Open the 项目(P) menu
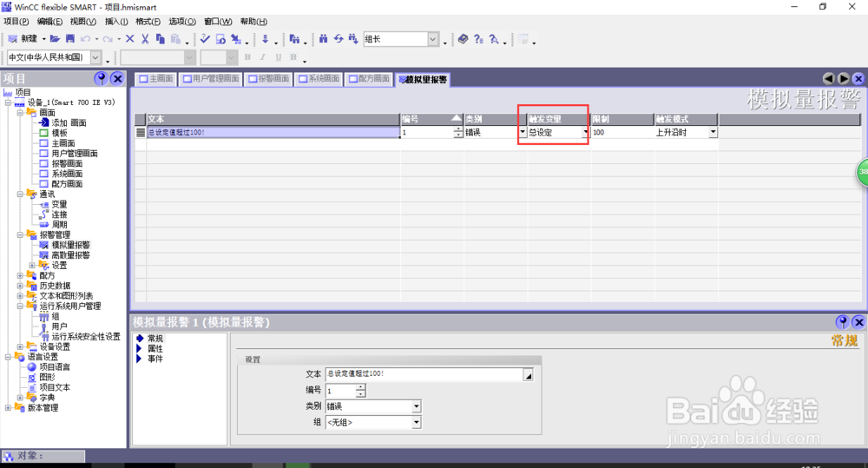Viewport: 868px width, 468px height. tap(16, 22)
